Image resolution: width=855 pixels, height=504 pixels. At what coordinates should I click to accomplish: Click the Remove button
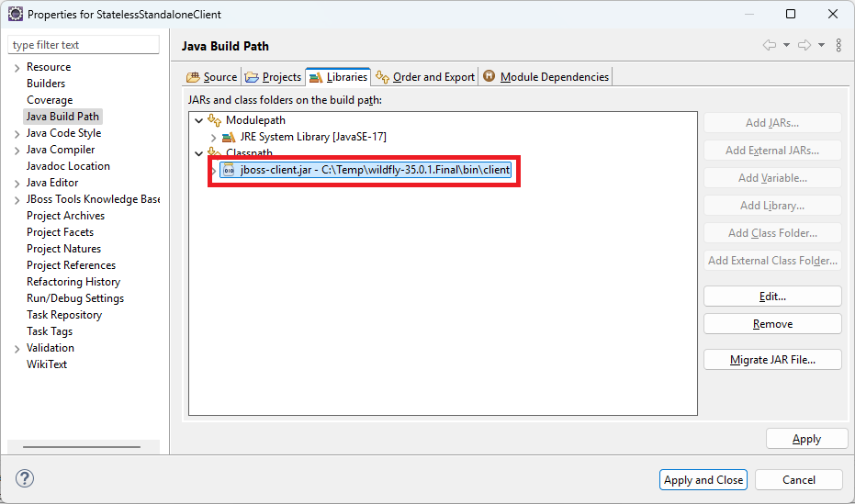(772, 324)
